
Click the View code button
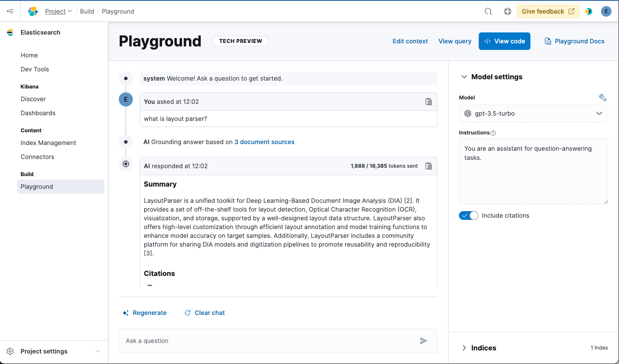pos(504,41)
